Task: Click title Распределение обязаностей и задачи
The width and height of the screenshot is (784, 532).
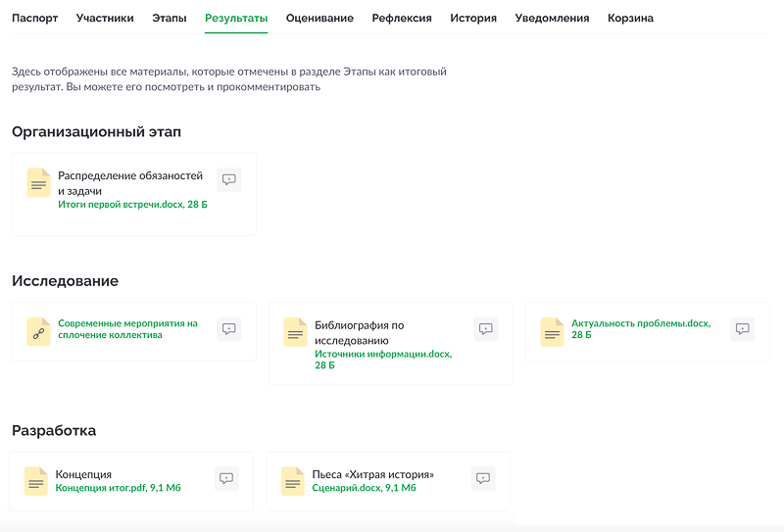Action: click(x=130, y=183)
